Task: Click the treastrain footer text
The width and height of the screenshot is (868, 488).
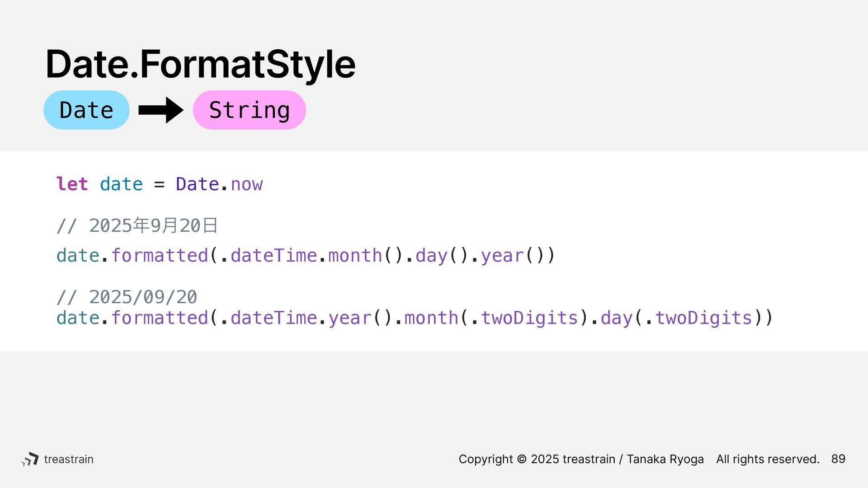Action: click(69, 459)
